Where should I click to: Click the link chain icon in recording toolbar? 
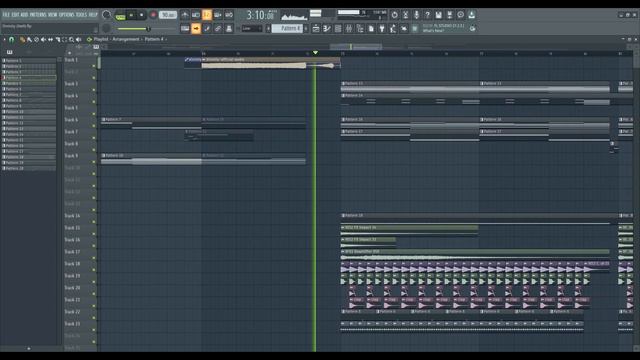(218, 29)
